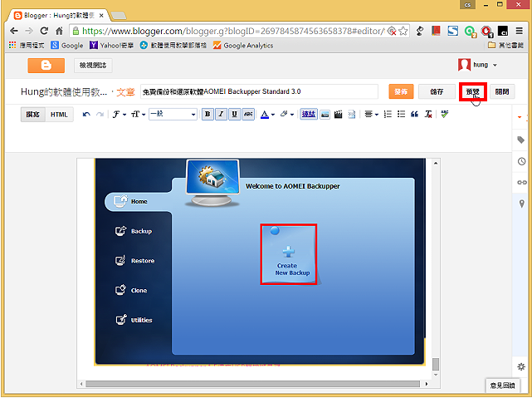Click the Google Analytics bookmark
This screenshot has width=532, height=398.
pos(243,45)
